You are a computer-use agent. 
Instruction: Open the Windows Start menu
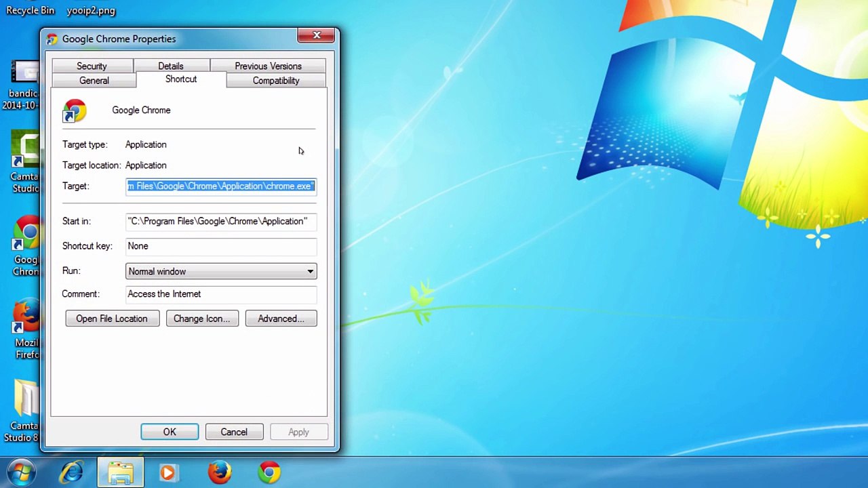point(22,472)
